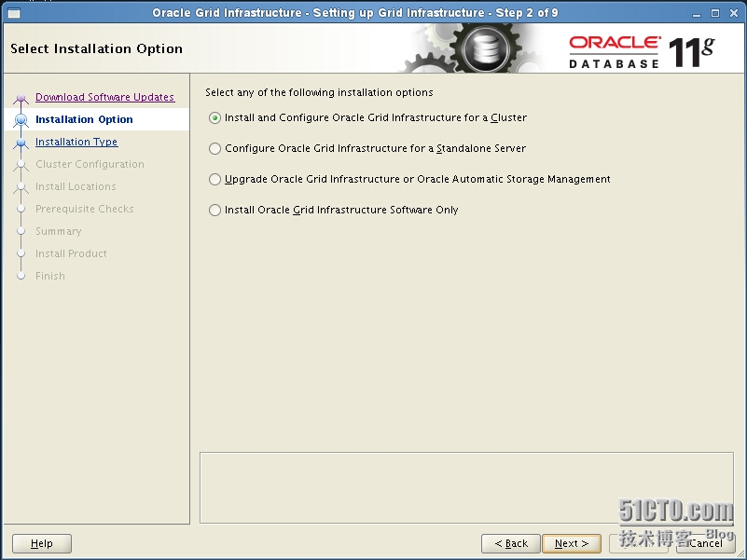
Task: Click the Oracle Database 11g logo
Action: click(x=642, y=52)
